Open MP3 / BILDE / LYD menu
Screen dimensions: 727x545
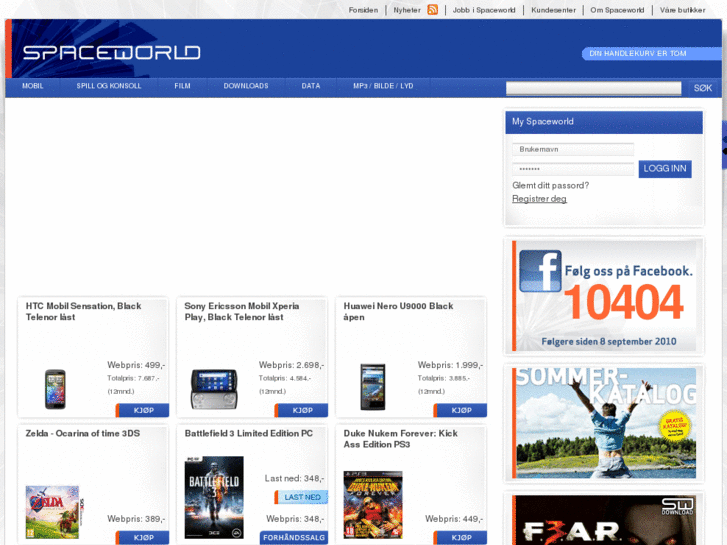click(x=383, y=86)
